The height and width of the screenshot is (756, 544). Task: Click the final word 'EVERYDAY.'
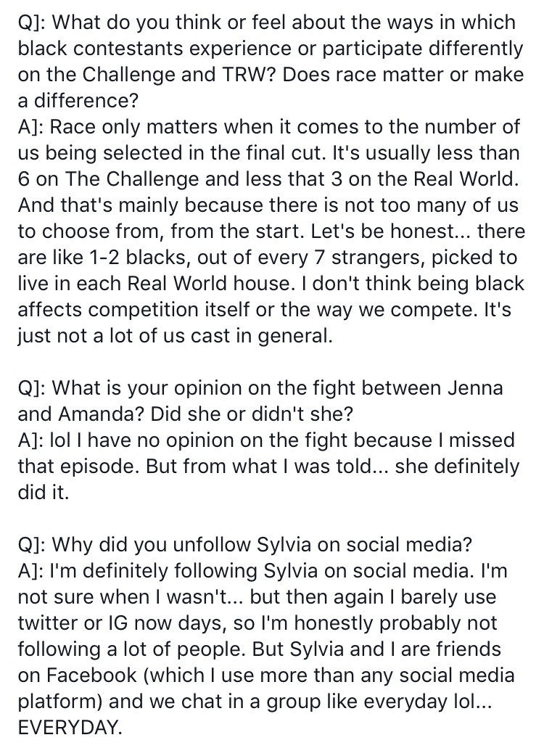point(70,726)
